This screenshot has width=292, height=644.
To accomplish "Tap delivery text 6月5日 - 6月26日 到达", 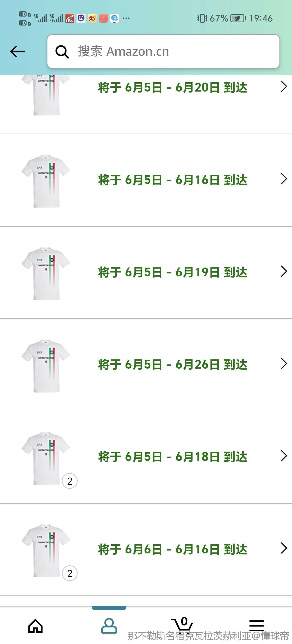I will coord(173,364).
